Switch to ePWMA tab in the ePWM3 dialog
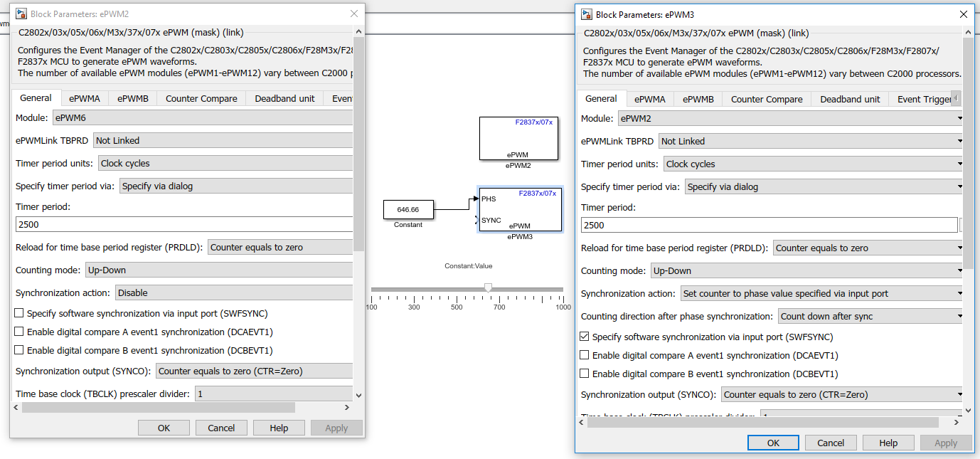This screenshot has height=459, width=980. click(x=650, y=99)
